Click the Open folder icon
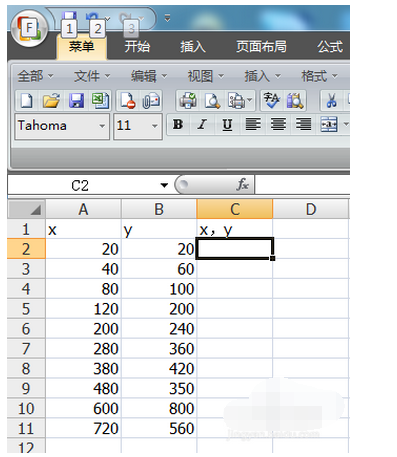This screenshot has width=397, height=457. click(x=51, y=101)
